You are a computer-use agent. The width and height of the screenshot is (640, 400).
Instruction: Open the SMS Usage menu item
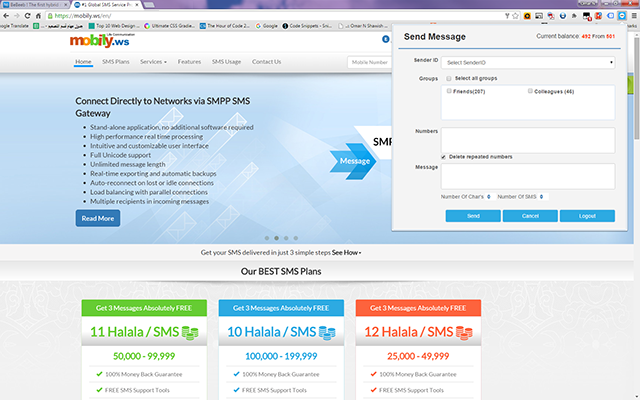pyautogui.click(x=226, y=62)
